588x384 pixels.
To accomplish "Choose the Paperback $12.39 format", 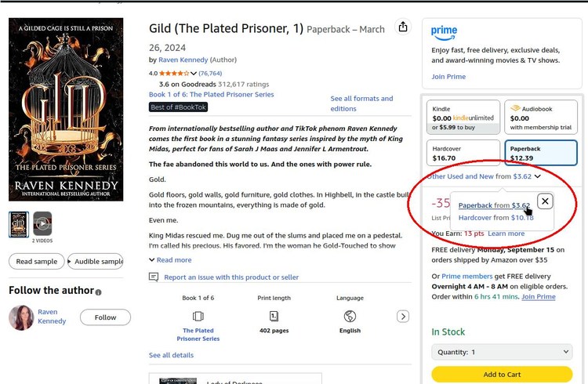I will coord(540,153).
